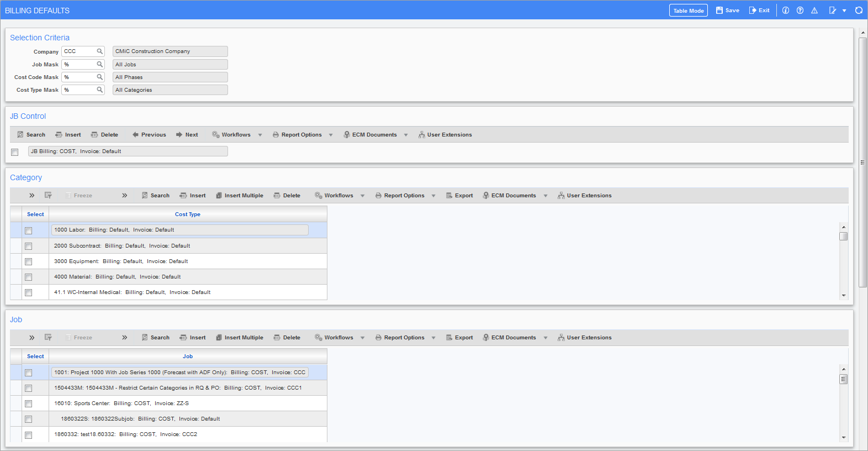
Task: Click the warning triangle icon in header
Action: 814,11
